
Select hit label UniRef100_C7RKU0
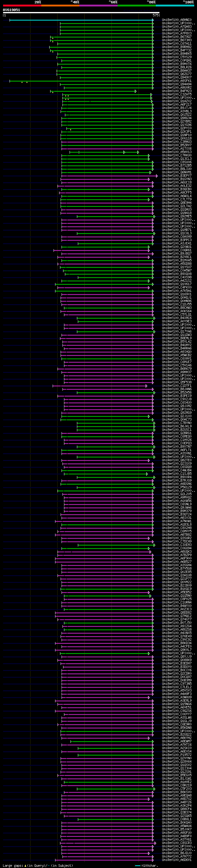(x=176, y=155)
